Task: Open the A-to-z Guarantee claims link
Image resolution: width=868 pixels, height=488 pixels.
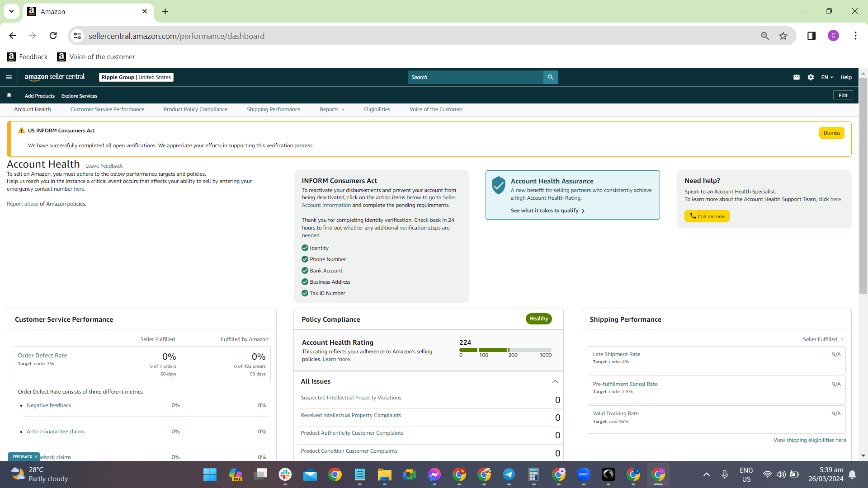Action: click(x=56, y=432)
